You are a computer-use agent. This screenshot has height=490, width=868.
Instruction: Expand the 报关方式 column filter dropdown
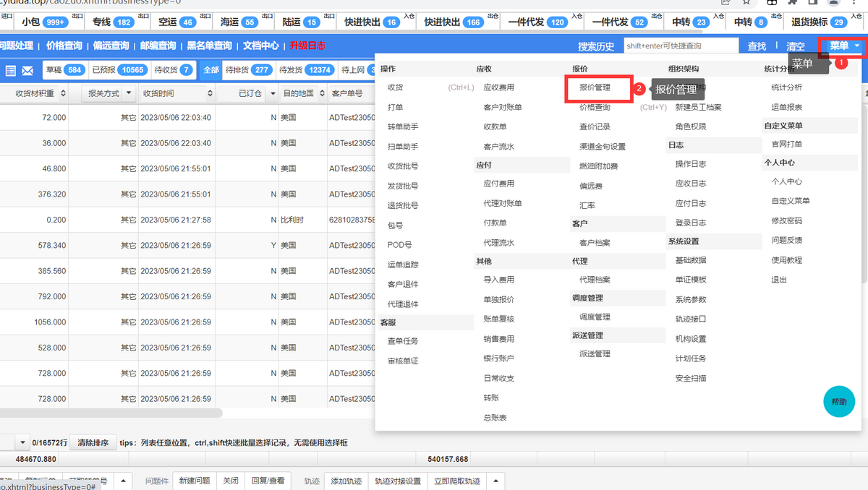point(129,93)
